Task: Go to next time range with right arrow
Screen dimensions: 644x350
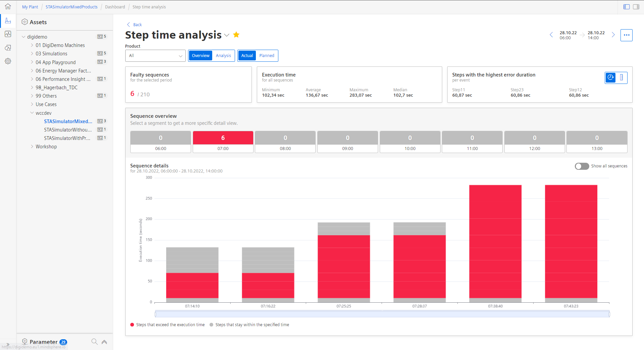Action: click(x=613, y=35)
